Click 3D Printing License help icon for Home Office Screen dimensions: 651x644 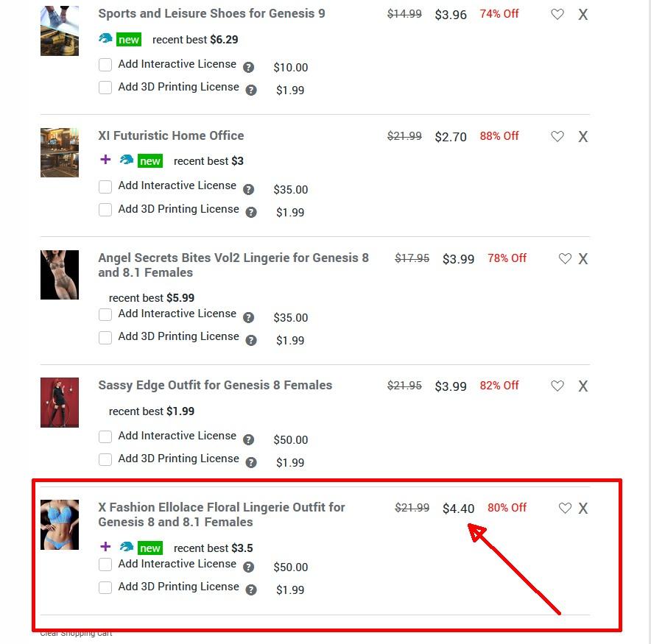[x=251, y=213]
